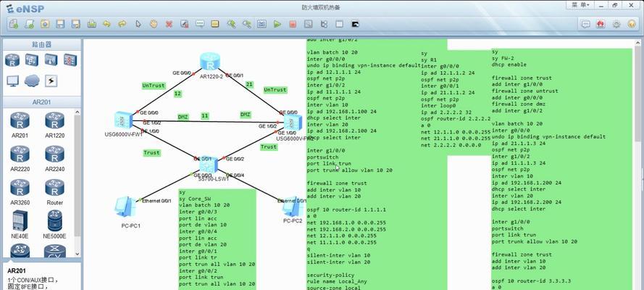Click the Save As toolbar icon
644x290 pixels.
(x=75, y=24)
